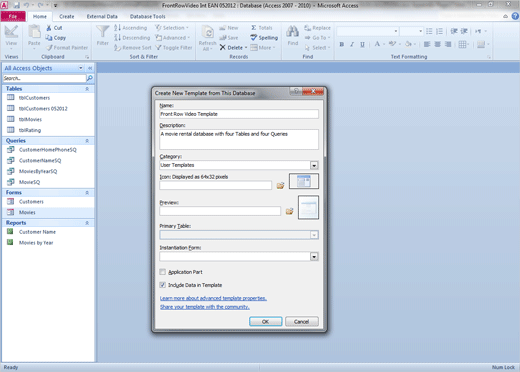Image resolution: width=520 pixels, height=372 pixels.
Task: Click the template Name field
Action: (239, 114)
